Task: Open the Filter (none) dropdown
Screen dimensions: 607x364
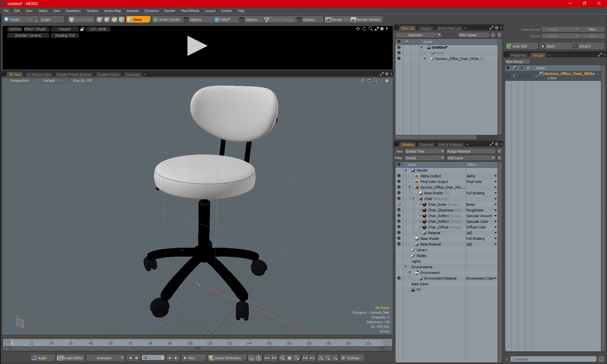Action: [x=425, y=158]
